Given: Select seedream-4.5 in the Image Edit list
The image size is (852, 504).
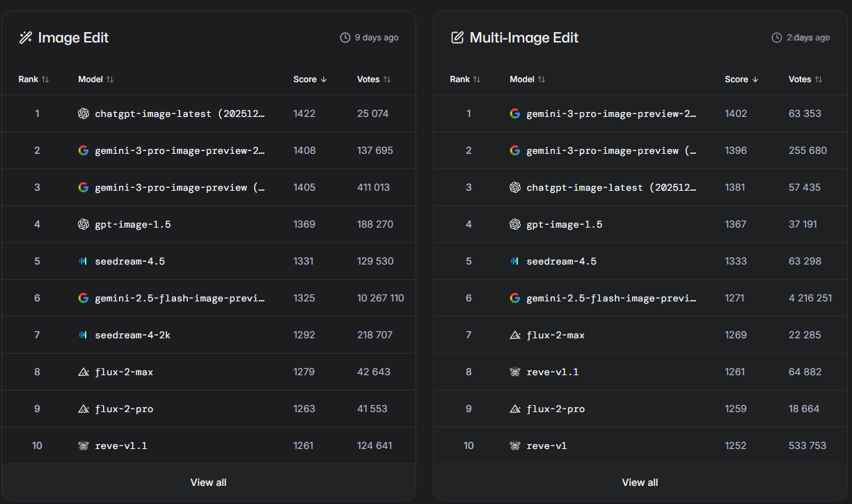Looking at the screenshot, I should point(129,261).
